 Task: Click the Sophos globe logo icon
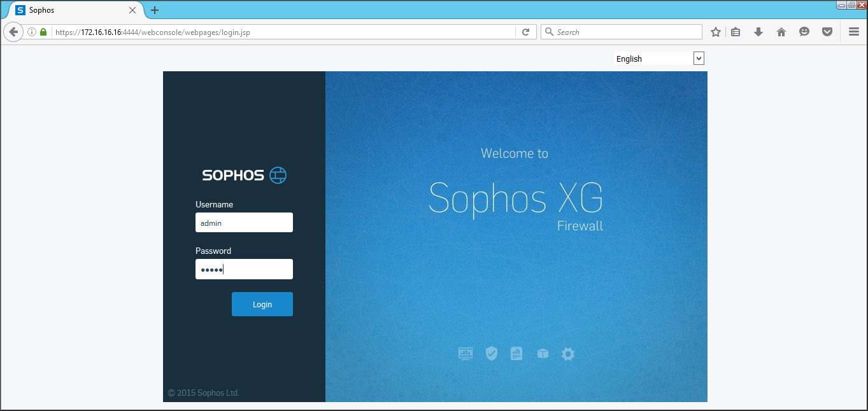tap(278, 175)
